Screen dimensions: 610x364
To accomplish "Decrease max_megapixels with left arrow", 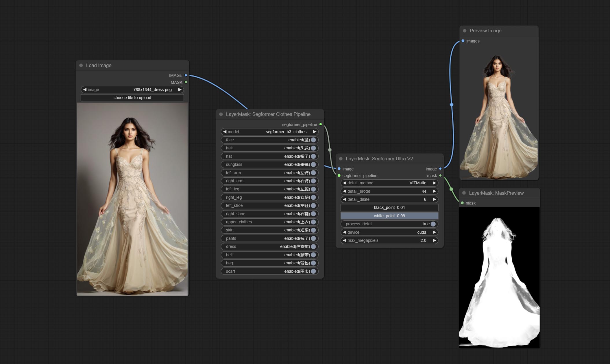I will [344, 240].
